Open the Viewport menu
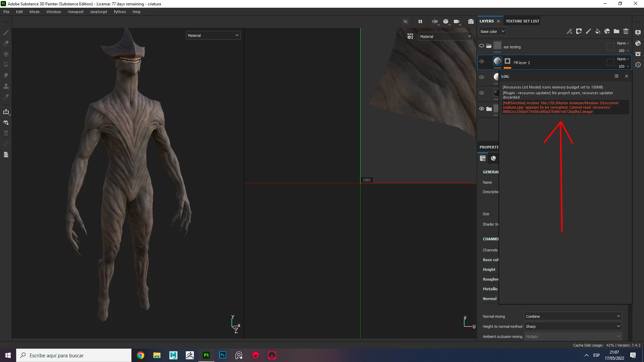Screen dimensions: 644x362 (75, 12)
